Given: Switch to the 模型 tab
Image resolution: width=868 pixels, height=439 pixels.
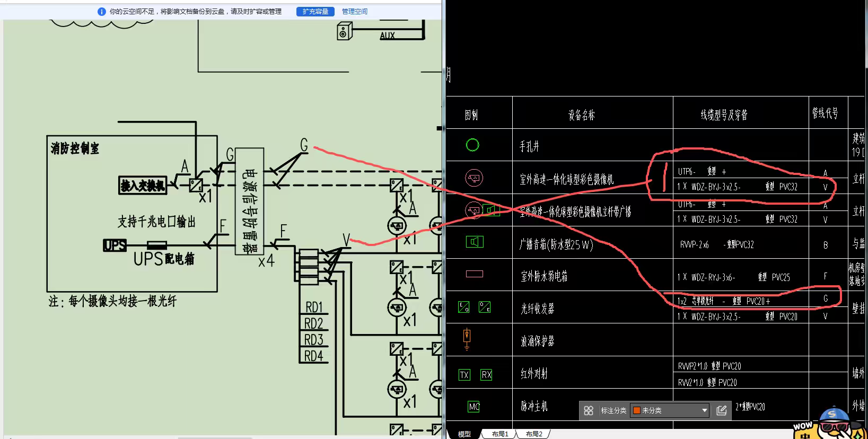Looking at the screenshot, I should pyautogui.click(x=464, y=434).
